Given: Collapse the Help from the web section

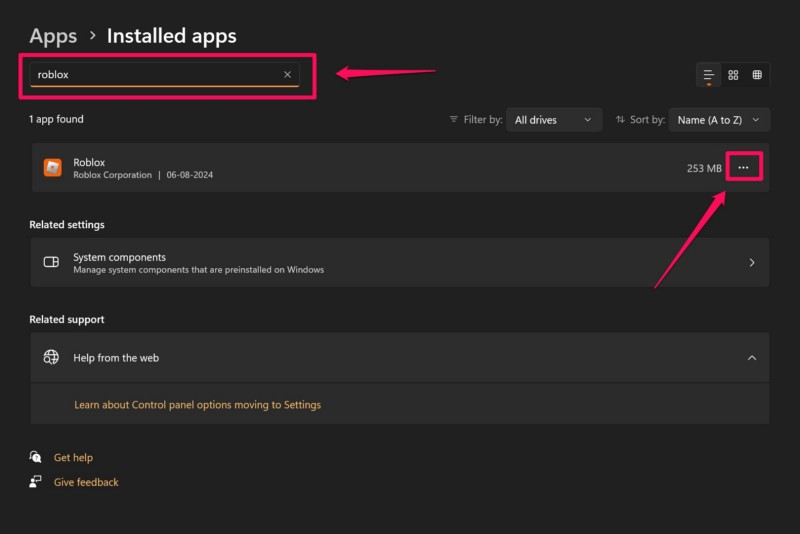Looking at the screenshot, I should [x=752, y=358].
